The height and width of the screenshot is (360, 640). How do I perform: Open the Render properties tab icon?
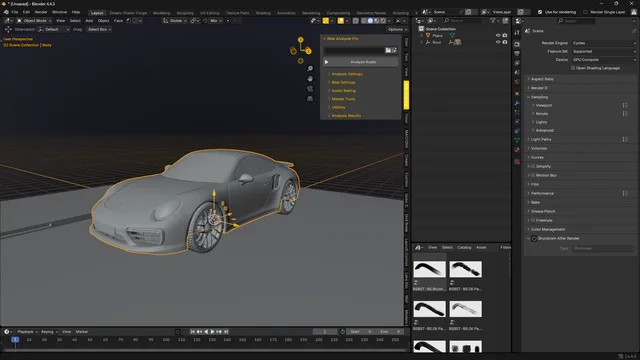517,44
